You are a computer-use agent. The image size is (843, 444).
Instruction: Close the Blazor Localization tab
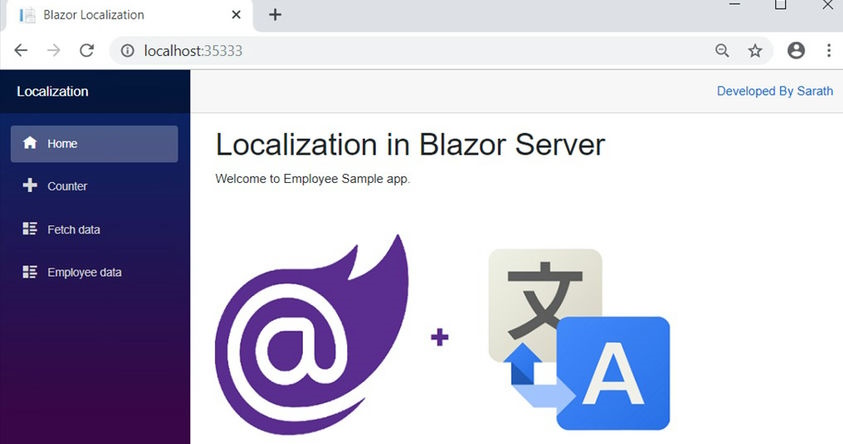[x=236, y=15]
